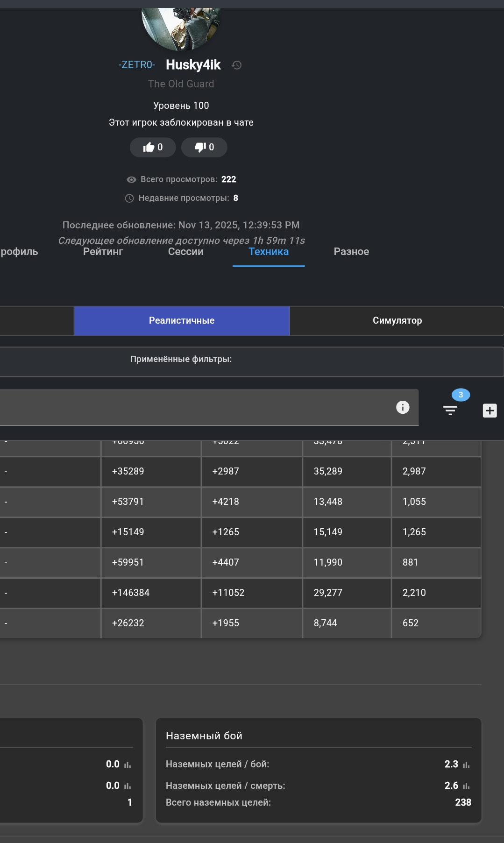Select the Реалистичные game mode
The width and height of the screenshot is (504, 843).
tap(182, 321)
